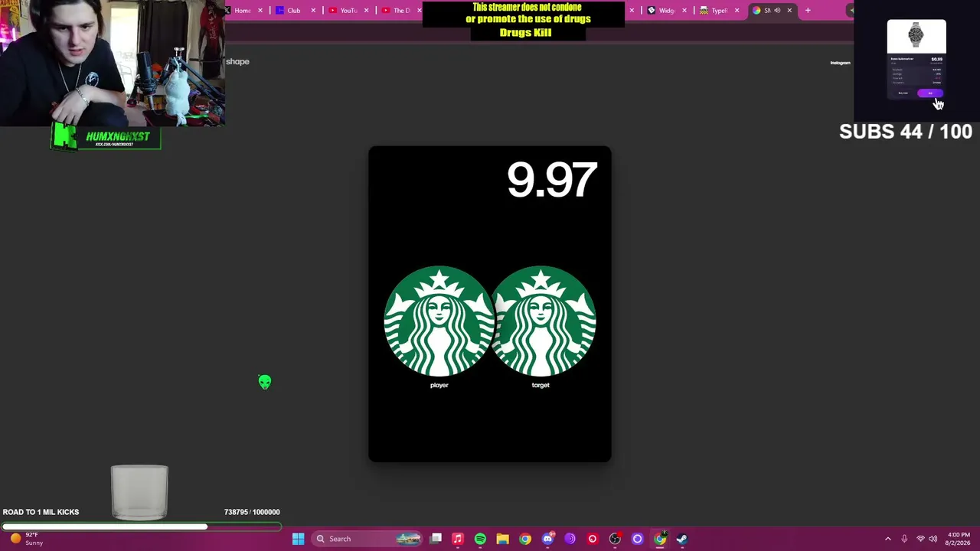The height and width of the screenshot is (551, 980).
Task: Launch Apple Music from the taskbar
Action: click(x=458, y=539)
